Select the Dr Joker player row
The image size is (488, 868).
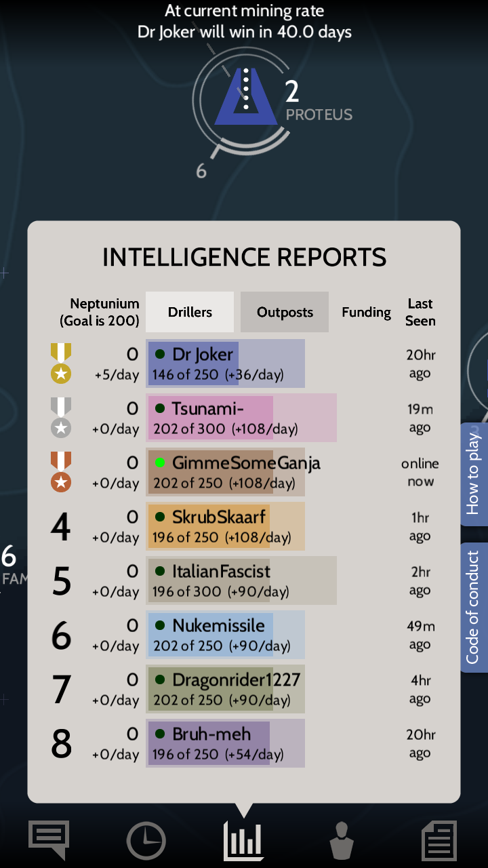pyautogui.click(x=244, y=363)
